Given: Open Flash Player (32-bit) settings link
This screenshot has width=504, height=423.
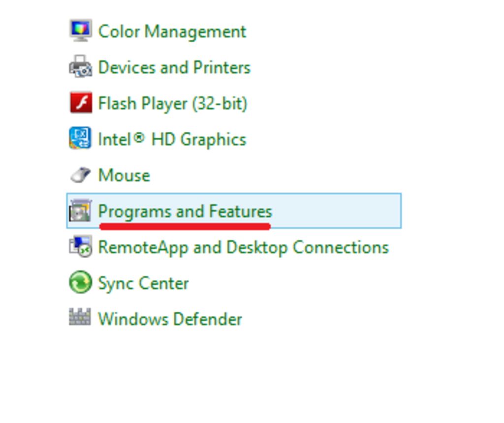Looking at the screenshot, I should pyautogui.click(x=172, y=103).
